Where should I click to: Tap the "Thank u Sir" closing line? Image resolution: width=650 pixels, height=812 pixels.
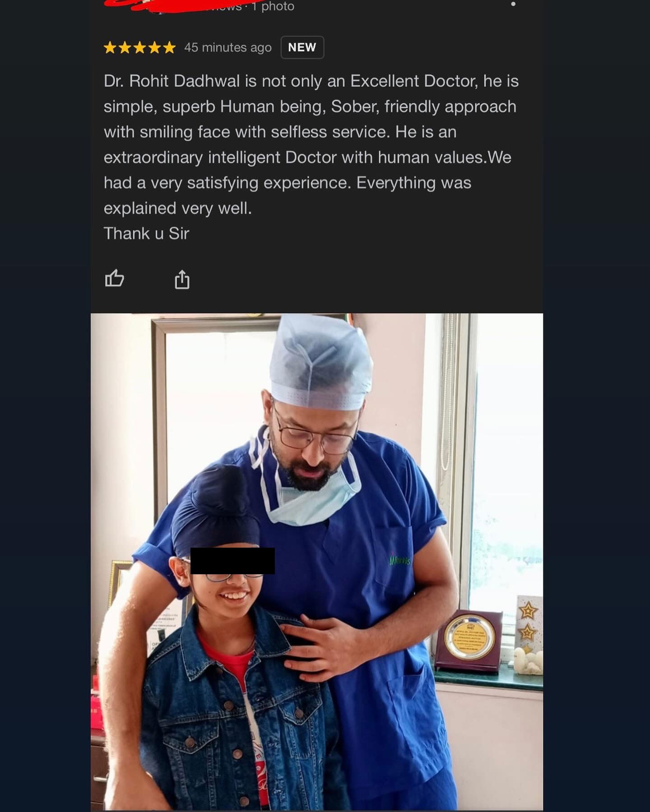(x=146, y=234)
